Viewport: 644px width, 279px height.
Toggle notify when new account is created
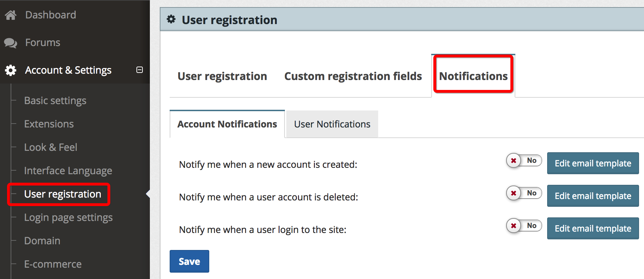coord(524,161)
